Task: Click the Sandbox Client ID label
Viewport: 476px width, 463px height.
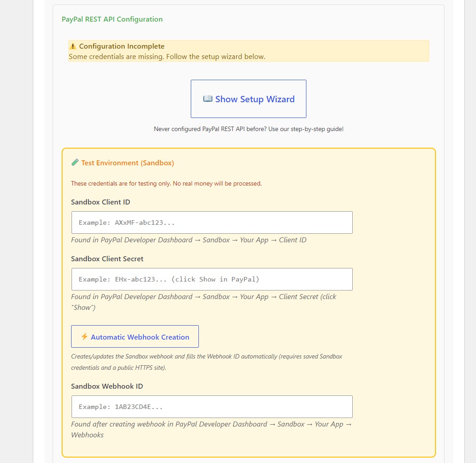Action: click(100, 202)
